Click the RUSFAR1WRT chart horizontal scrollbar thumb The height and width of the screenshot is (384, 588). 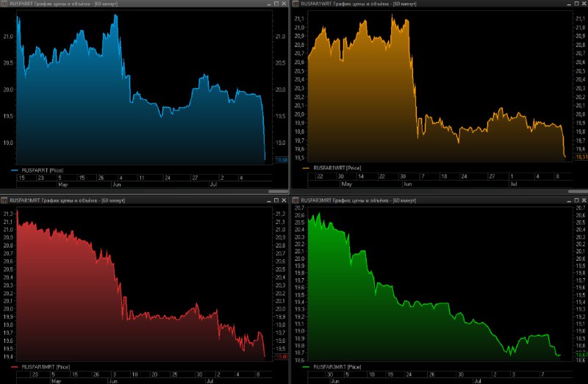pyautogui.click(x=578, y=192)
